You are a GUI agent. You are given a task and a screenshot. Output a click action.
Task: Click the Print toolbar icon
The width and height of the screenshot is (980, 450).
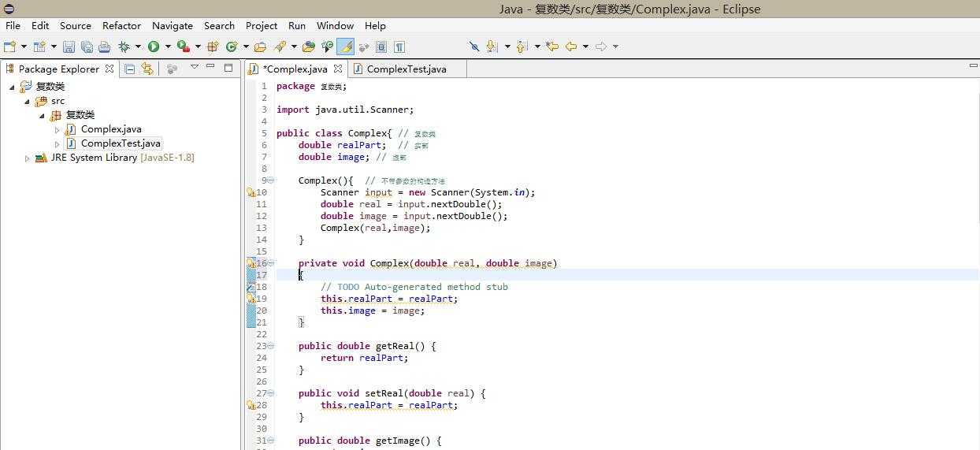tap(104, 46)
